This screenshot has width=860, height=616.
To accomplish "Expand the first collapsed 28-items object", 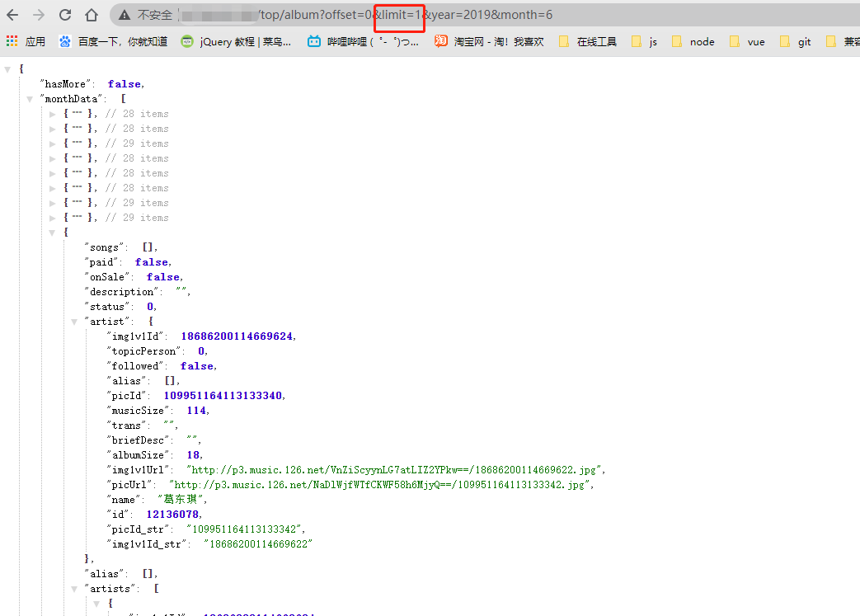I will (52, 114).
